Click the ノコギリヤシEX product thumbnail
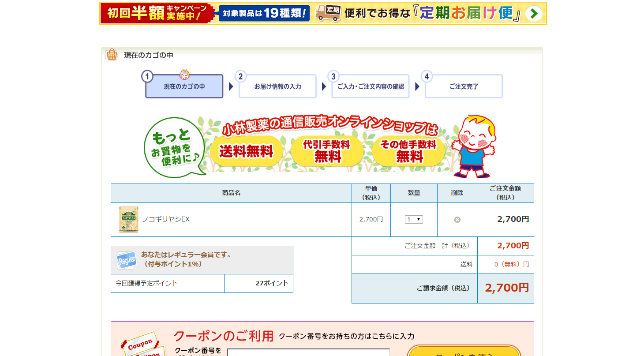The width and height of the screenshot is (644, 356). tap(129, 219)
